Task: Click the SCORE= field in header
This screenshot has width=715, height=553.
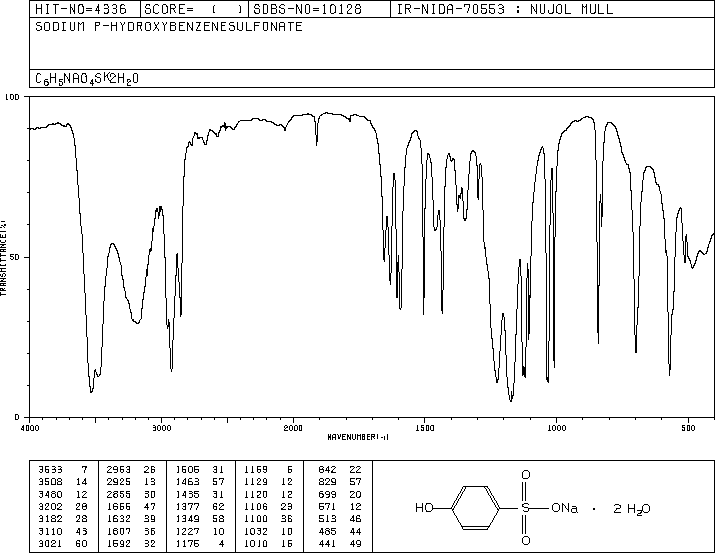Action: tap(193, 9)
